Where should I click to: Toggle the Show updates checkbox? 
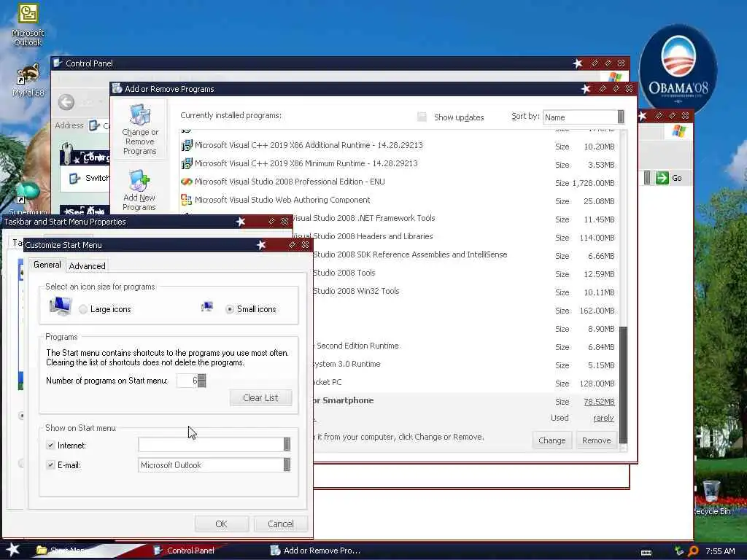(422, 117)
